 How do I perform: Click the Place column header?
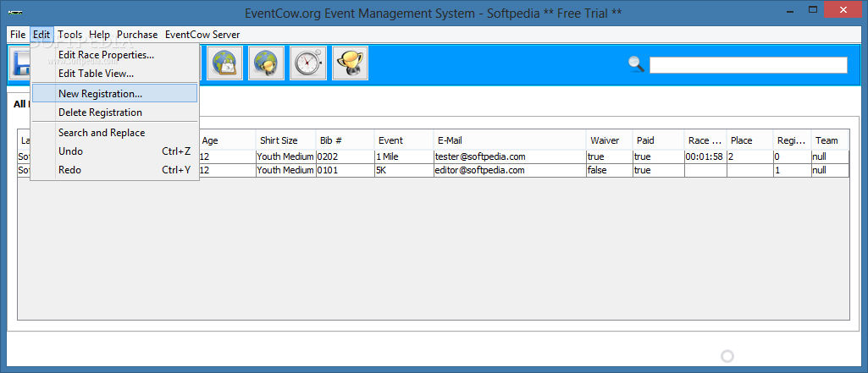749,140
